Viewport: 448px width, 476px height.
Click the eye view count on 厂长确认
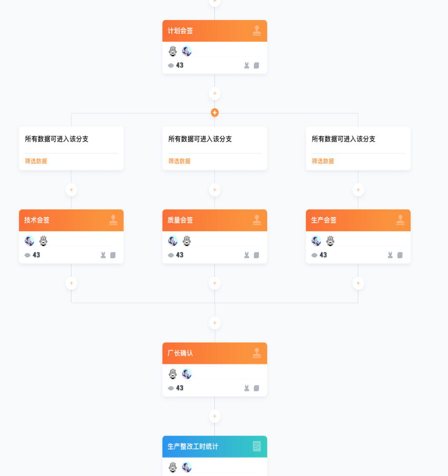pos(175,388)
